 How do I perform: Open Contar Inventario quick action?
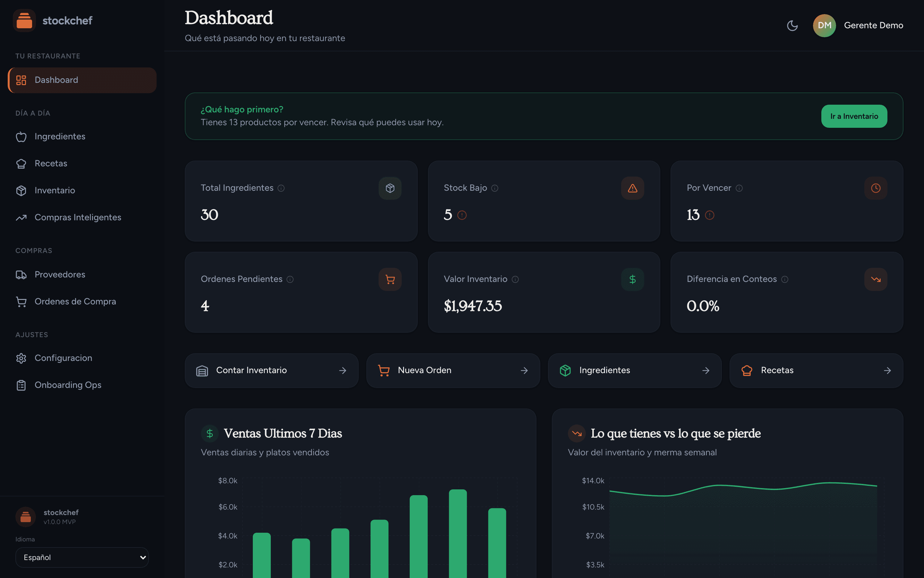[271, 371]
